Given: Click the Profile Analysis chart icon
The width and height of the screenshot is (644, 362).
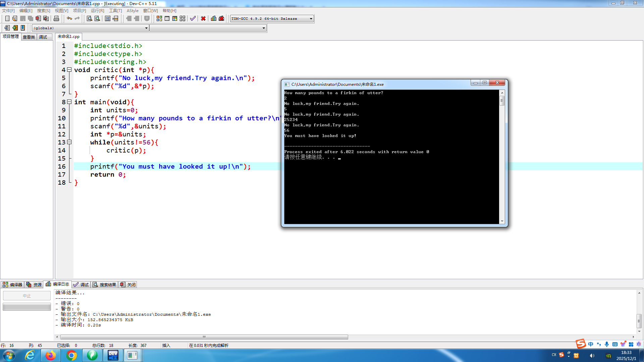Looking at the screenshot, I should (214, 18).
